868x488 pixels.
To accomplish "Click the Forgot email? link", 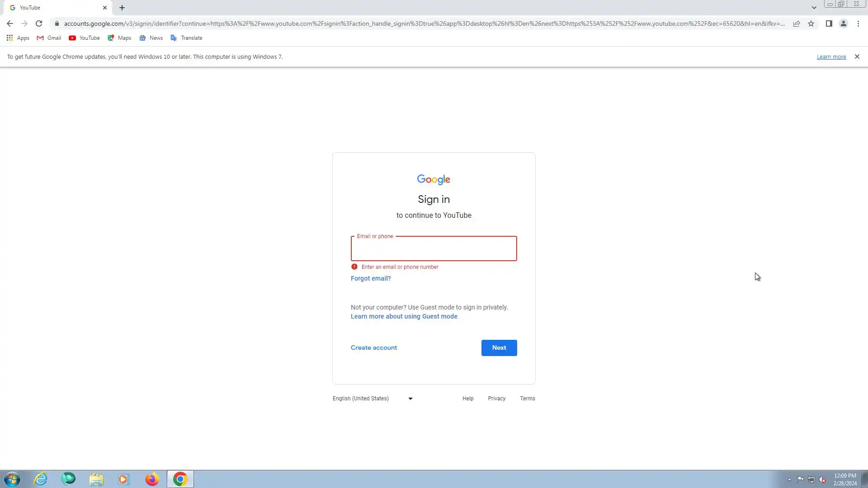I will 371,278.
